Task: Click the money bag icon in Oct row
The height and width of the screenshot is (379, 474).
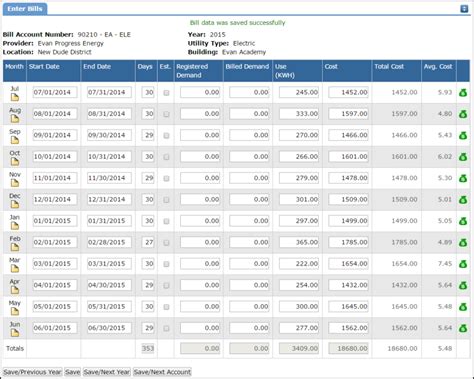Action: point(463,157)
